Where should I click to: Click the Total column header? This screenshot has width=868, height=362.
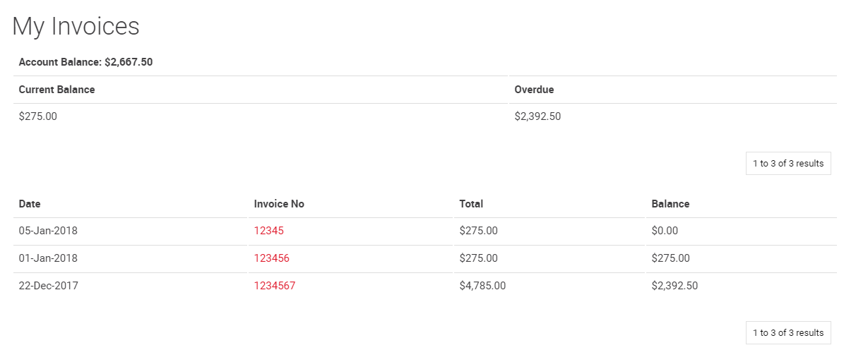[471, 204]
